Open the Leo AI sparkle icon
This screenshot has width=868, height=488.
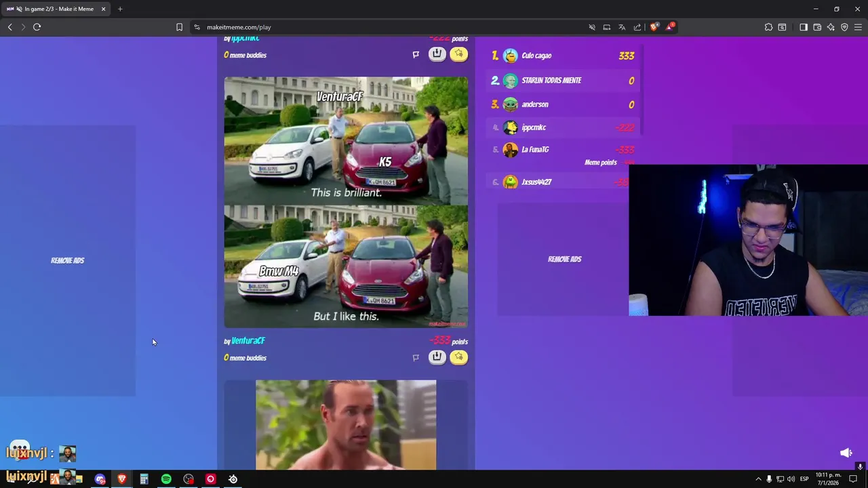(x=831, y=27)
